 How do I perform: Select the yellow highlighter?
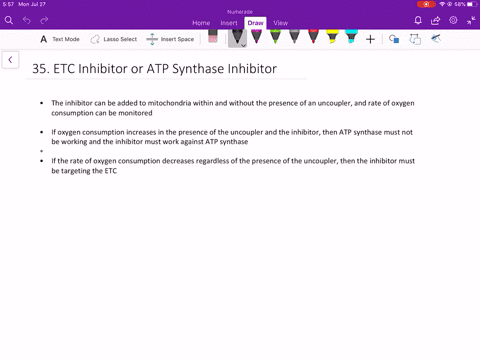tap(332, 36)
